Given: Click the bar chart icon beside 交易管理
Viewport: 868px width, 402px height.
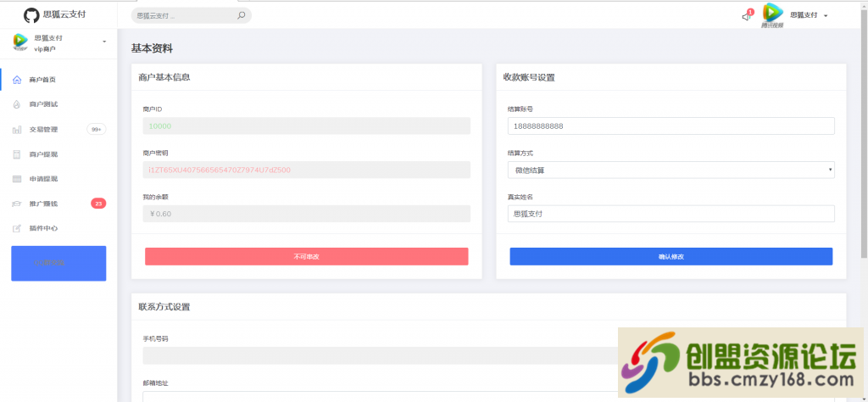Looking at the screenshot, I should pos(17,130).
